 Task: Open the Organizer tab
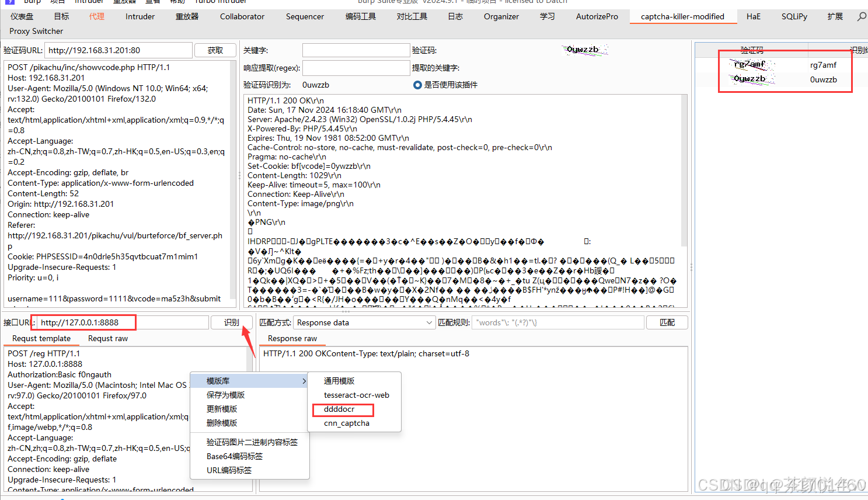[501, 16]
